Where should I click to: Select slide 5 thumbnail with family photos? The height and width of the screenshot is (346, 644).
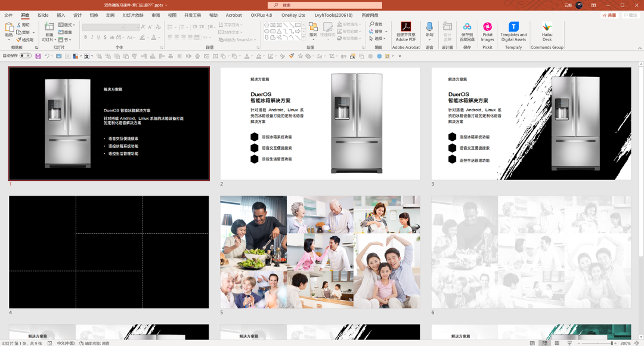320,252
